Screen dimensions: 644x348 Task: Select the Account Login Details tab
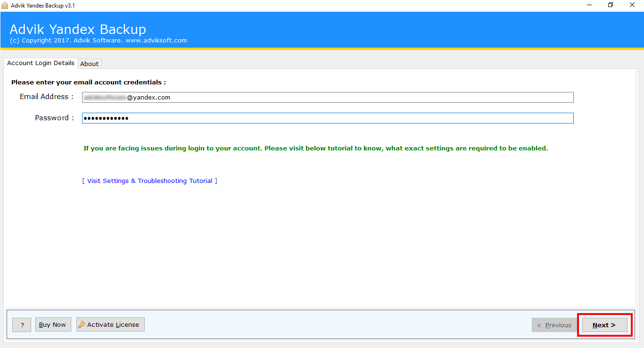pyautogui.click(x=40, y=63)
